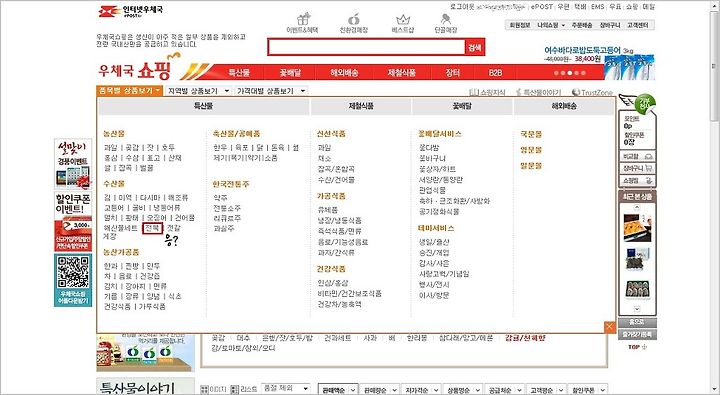Select 장터 in red navigation bar
This screenshot has width=720, height=395.
452,73
